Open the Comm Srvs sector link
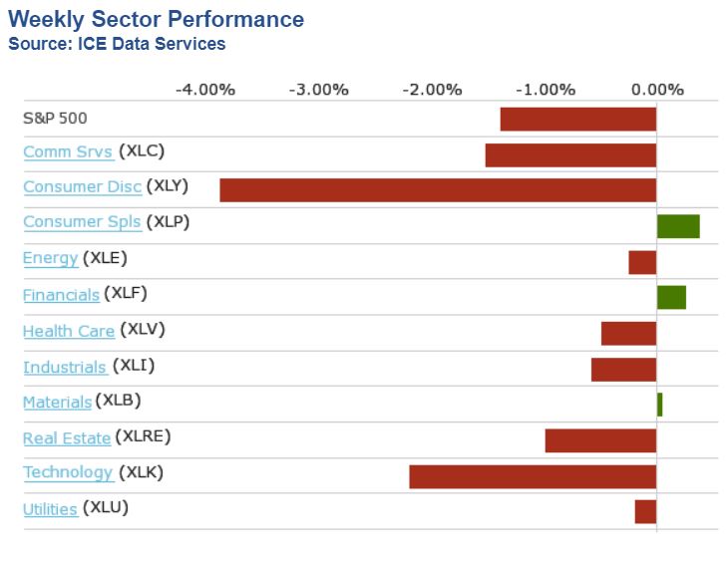The width and height of the screenshot is (728, 564). [67, 152]
